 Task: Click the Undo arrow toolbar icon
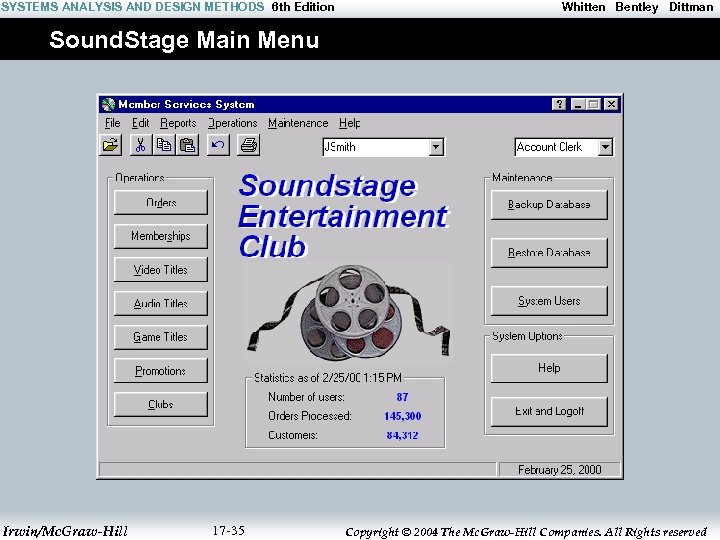pos(218,146)
